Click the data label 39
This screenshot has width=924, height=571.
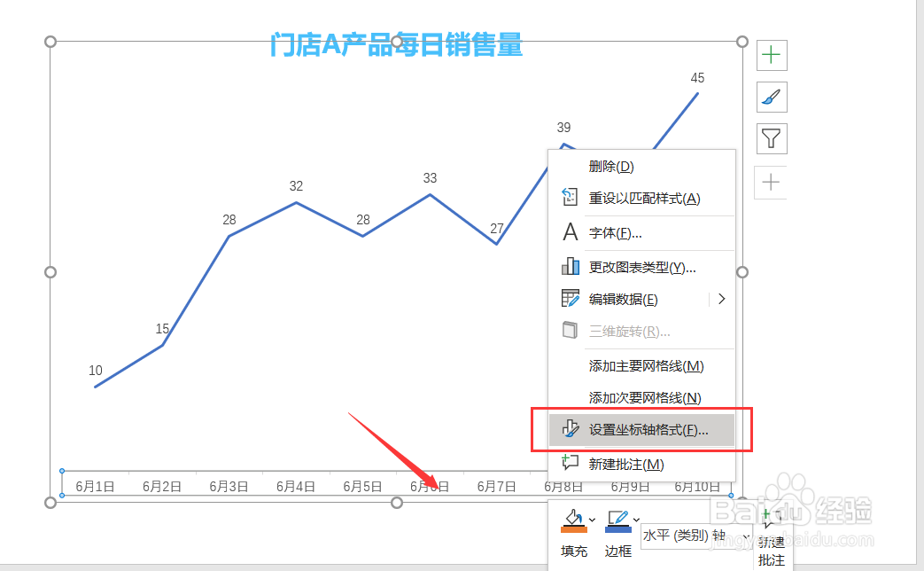click(563, 128)
